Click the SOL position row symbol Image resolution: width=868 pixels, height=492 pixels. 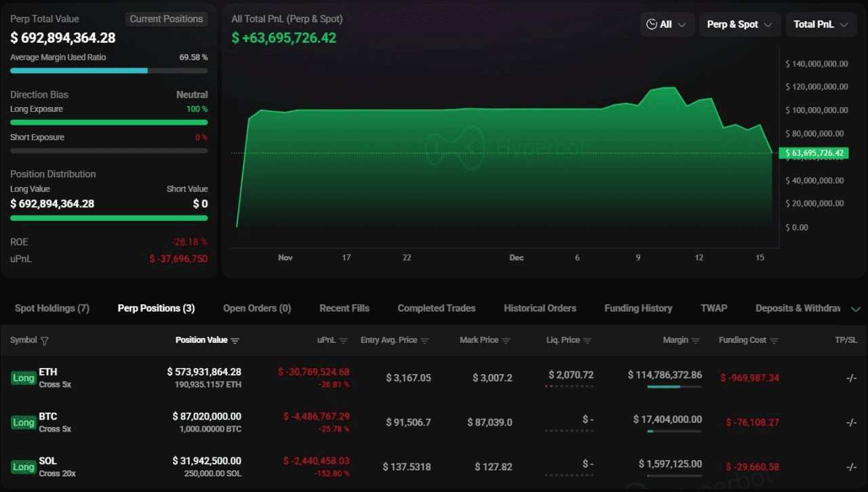[48, 461]
